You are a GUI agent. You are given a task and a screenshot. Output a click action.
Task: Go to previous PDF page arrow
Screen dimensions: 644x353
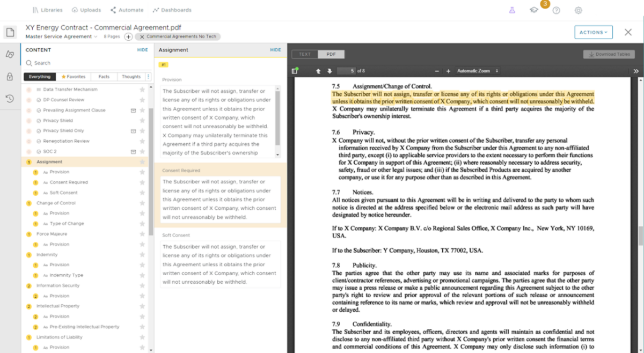[318, 71]
